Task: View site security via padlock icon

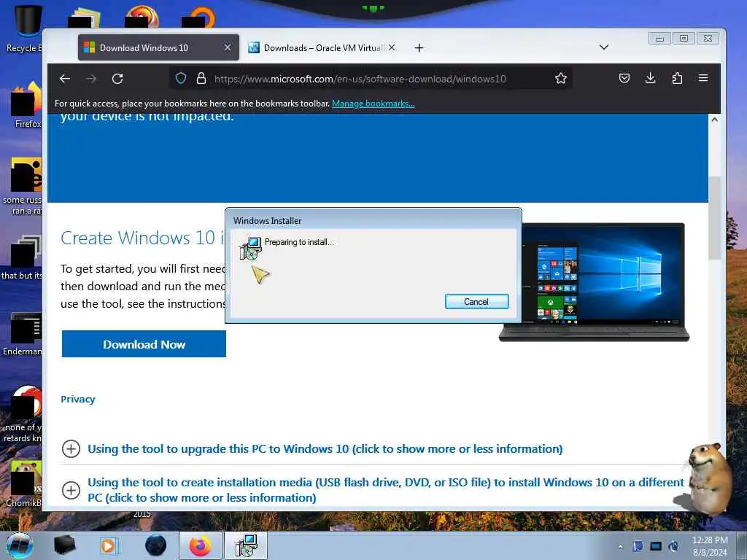Action: click(201, 78)
